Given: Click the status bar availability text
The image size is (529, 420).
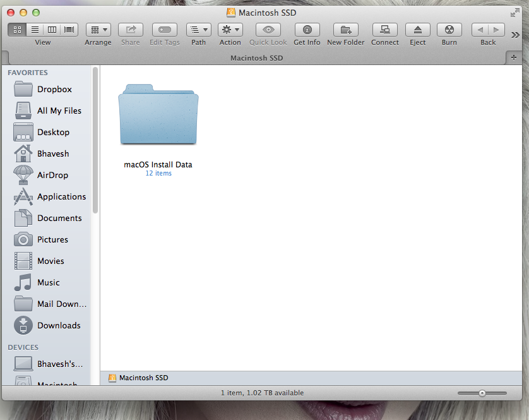Looking at the screenshot, I should pyautogui.click(x=263, y=393).
